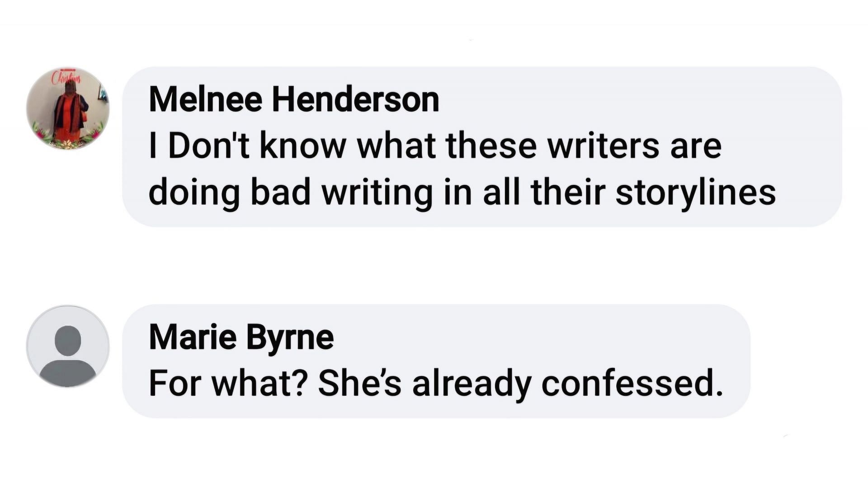Image resolution: width=868 pixels, height=488 pixels.
Task: Click the word "already" in Marie's comment
Action: [472, 383]
